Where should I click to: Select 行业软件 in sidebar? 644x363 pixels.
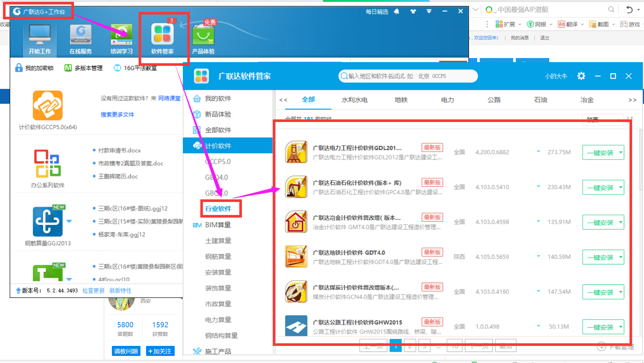[x=218, y=209]
